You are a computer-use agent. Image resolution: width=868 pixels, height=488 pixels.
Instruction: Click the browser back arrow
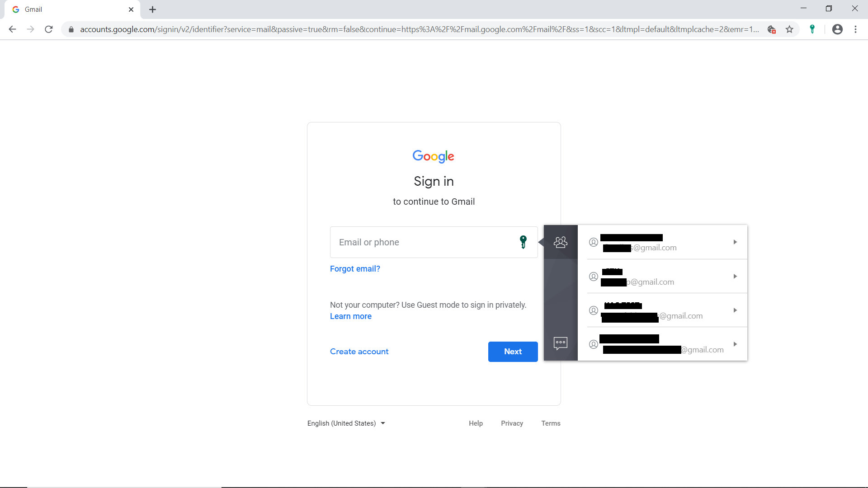click(x=12, y=29)
